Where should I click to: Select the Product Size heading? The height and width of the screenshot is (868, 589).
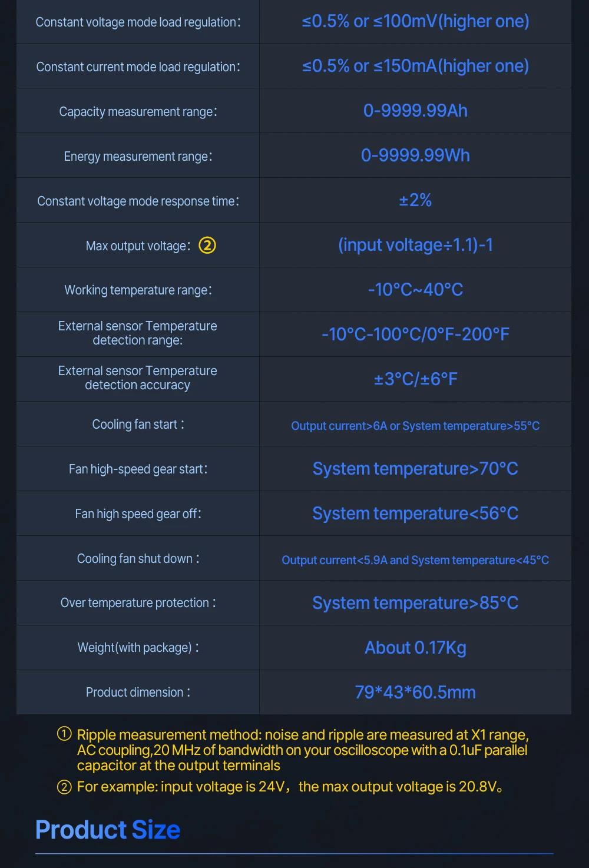[108, 829]
